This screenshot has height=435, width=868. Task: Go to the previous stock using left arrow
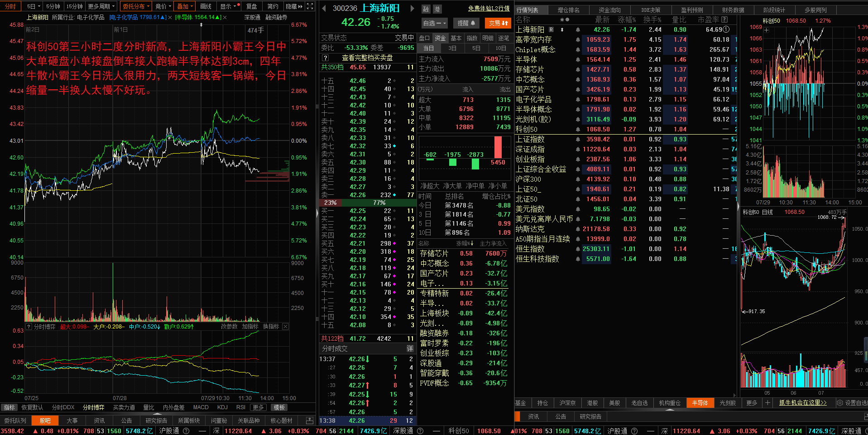(x=324, y=8)
